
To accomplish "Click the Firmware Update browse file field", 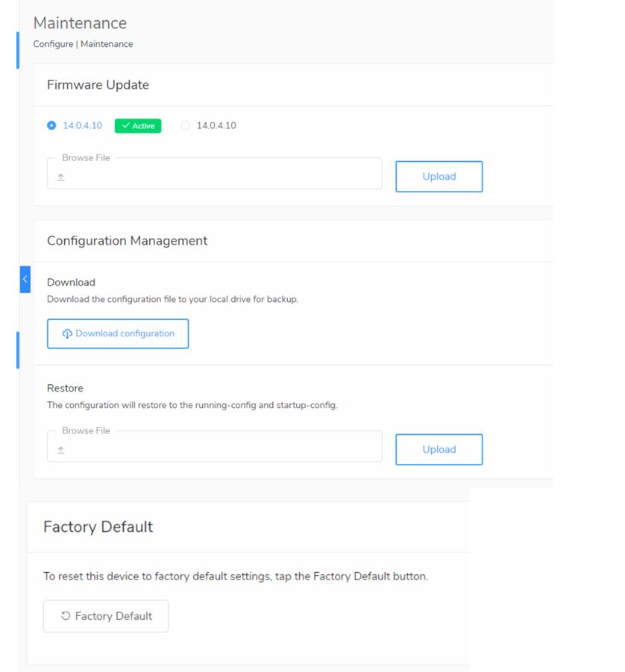I will [214, 174].
